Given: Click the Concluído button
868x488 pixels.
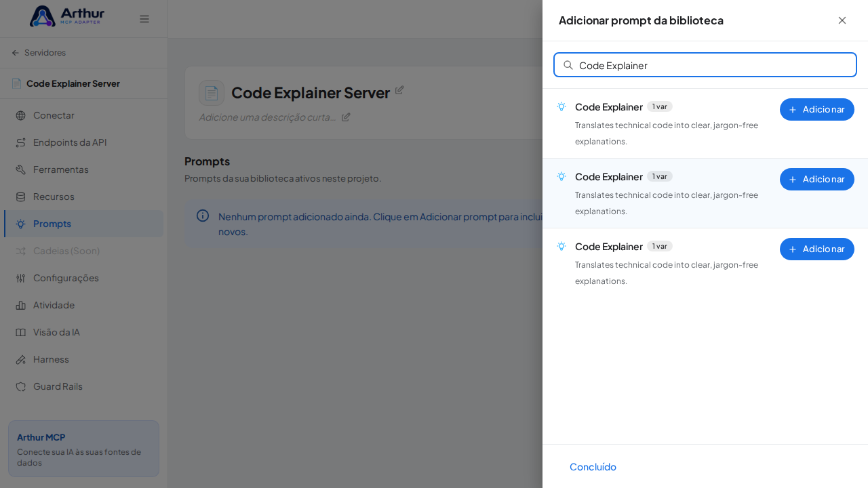Looking at the screenshot, I should 593,466.
